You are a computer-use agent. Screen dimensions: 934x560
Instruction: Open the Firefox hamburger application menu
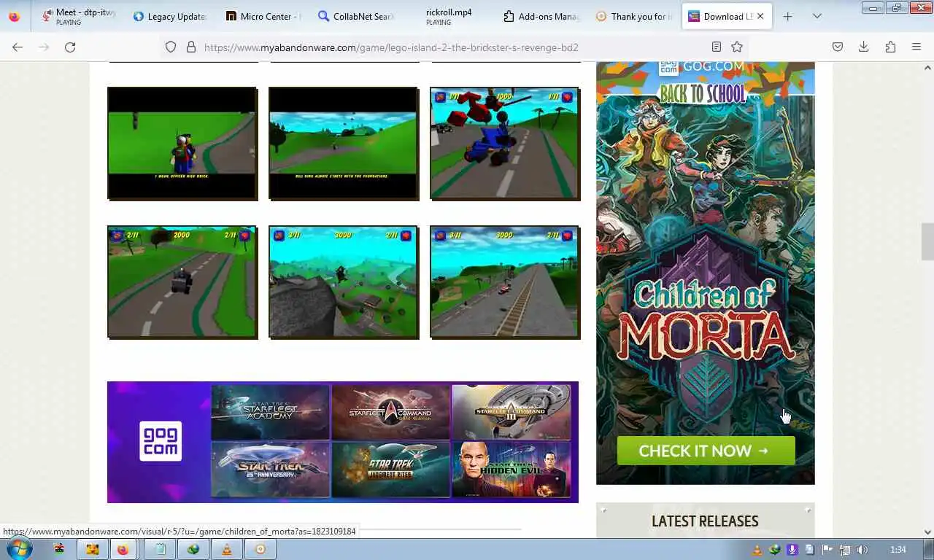[x=916, y=47]
